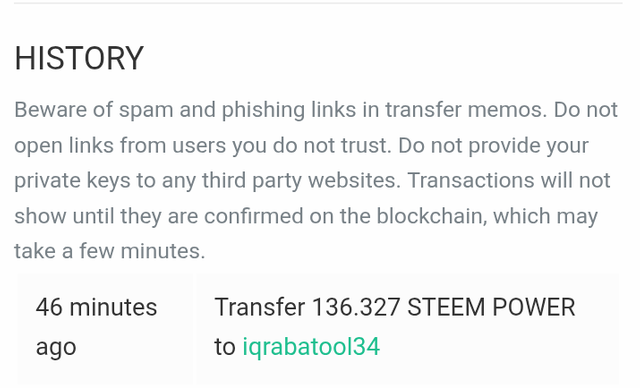Click the "STEEM POWER" label text
This screenshot has height=388, width=640.
(491, 307)
